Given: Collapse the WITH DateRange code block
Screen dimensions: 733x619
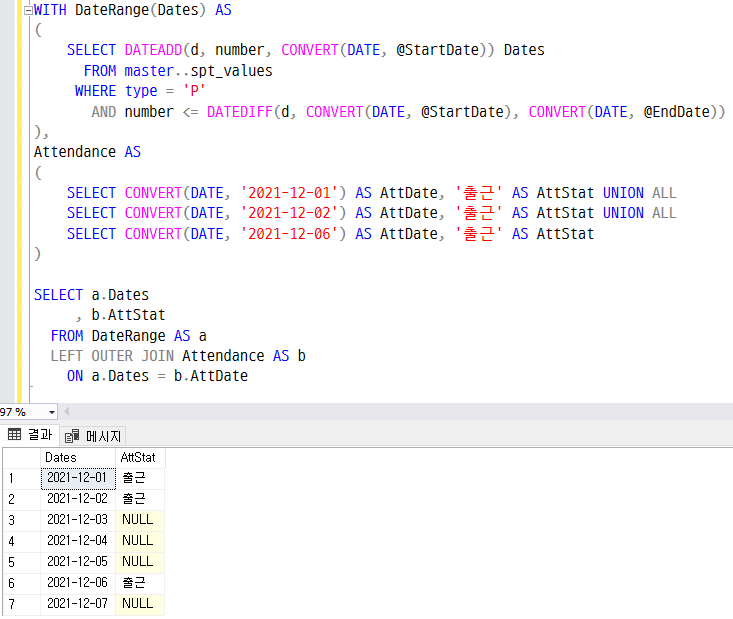Looking at the screenshot, I should pyautogui.click(x=29, y=10).
